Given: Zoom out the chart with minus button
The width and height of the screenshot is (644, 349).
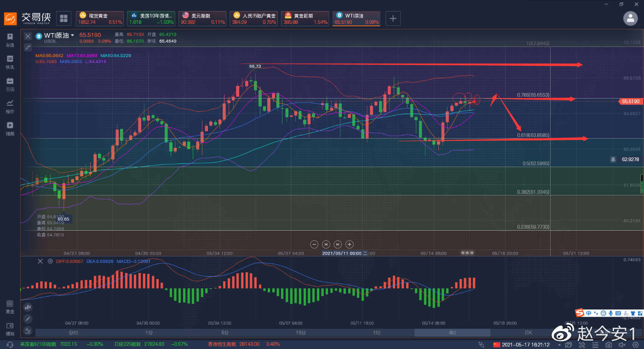Looking at the screenshot, I should [314, 244].
